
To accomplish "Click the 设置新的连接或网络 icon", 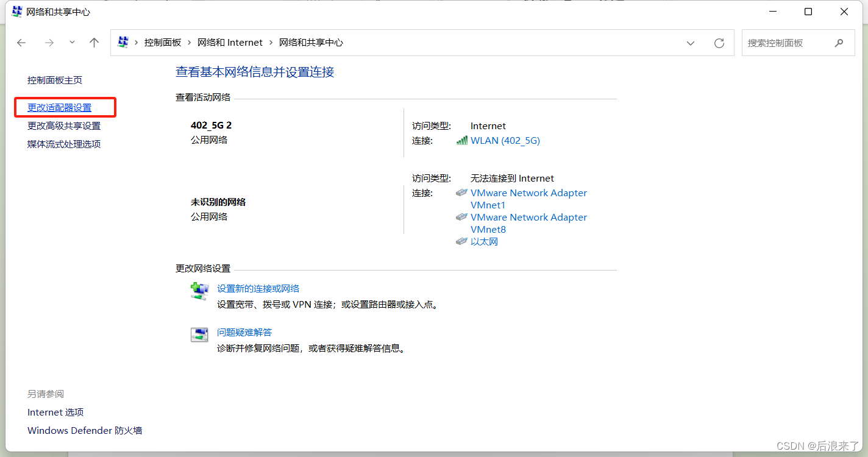I will pyautogui.click(x=199, y=291).
